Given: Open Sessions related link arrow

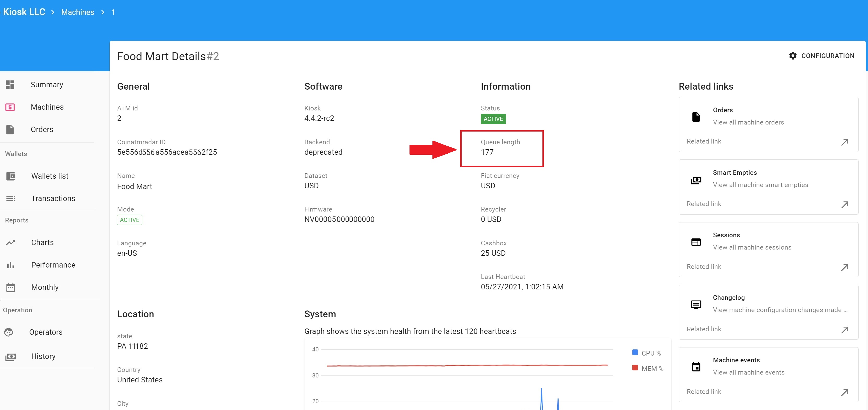Looking at the screenshot, I should [x=845, y=267].
